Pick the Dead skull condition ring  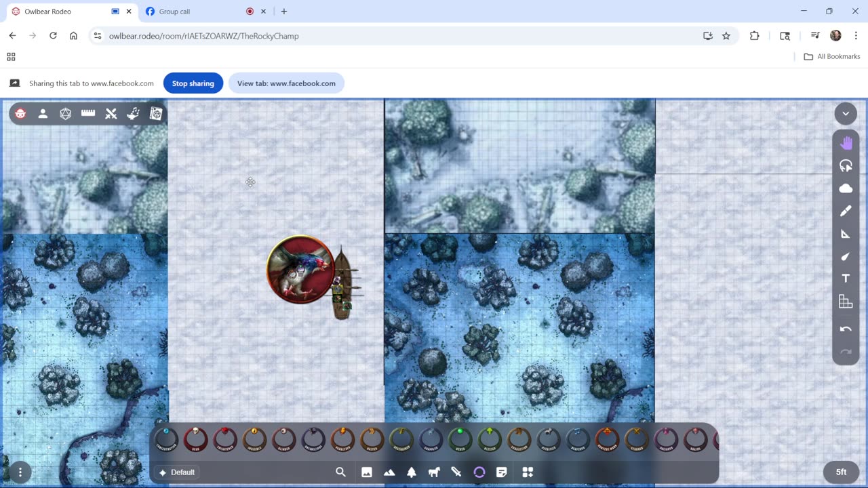pyautogui.click(x=195, y=440)
